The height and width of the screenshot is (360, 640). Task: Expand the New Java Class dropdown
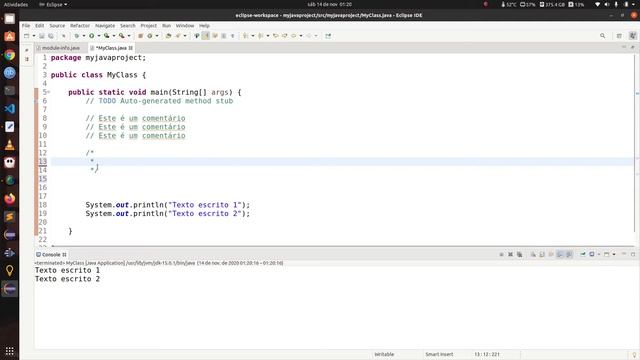pos(157,36)
